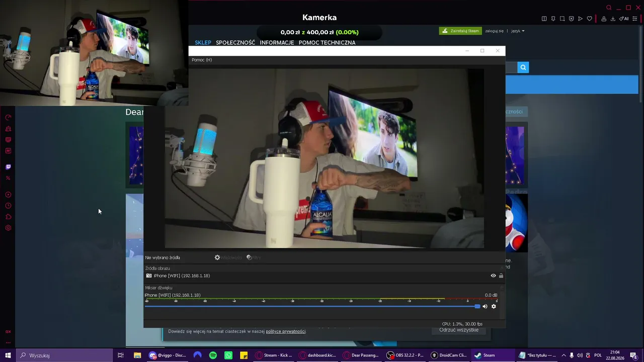Open the SPOŁECZNOŚĆ tab on Steam
Viewport: 644px width, 362px height.
click(x=235, y=43)
